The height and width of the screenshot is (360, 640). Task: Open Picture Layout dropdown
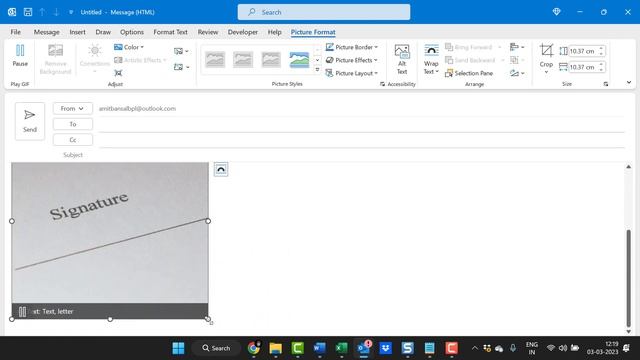(x=351, y=73)
